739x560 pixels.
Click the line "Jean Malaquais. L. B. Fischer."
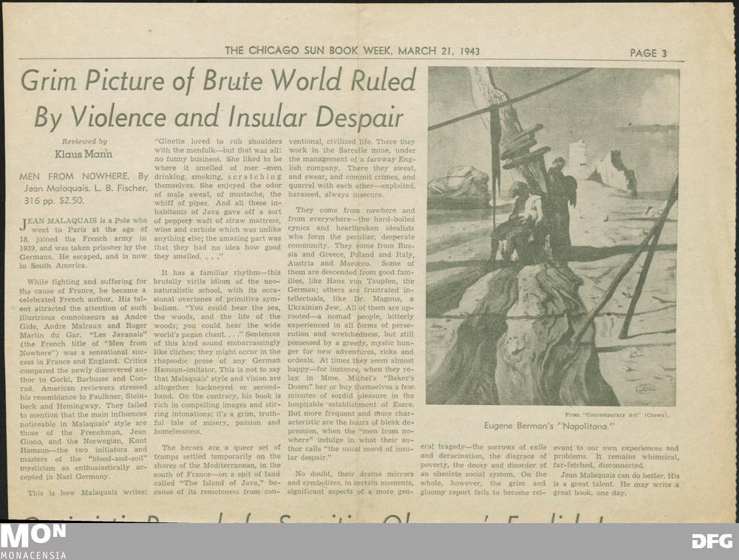86,188
